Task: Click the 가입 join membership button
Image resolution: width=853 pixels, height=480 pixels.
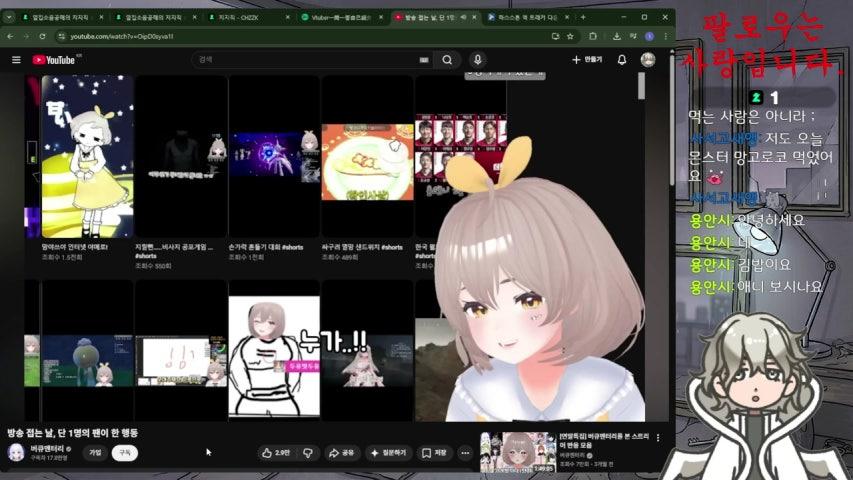Action: pyautogui.click(x=96, y=453)
